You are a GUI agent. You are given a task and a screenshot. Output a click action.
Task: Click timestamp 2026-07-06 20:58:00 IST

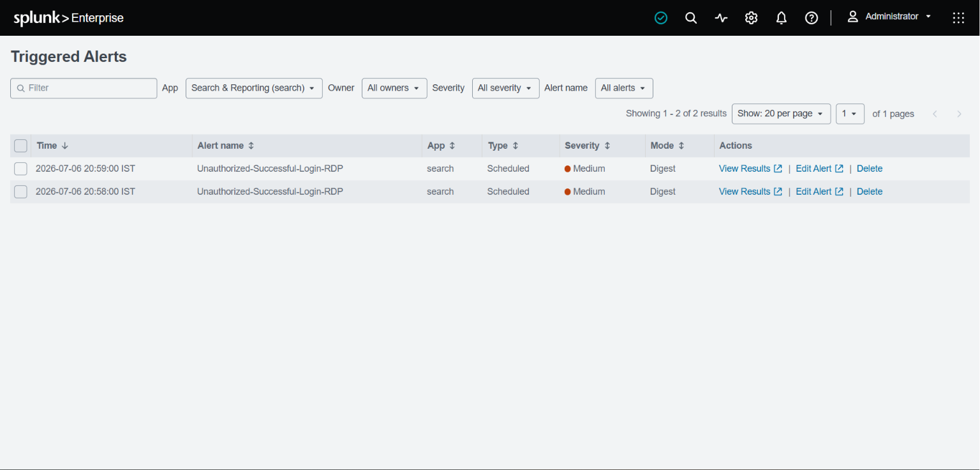(x=85, y=192)
